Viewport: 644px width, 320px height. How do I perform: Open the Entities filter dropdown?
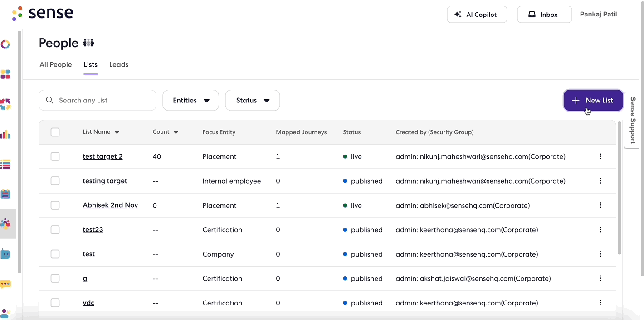pos(191,100)
